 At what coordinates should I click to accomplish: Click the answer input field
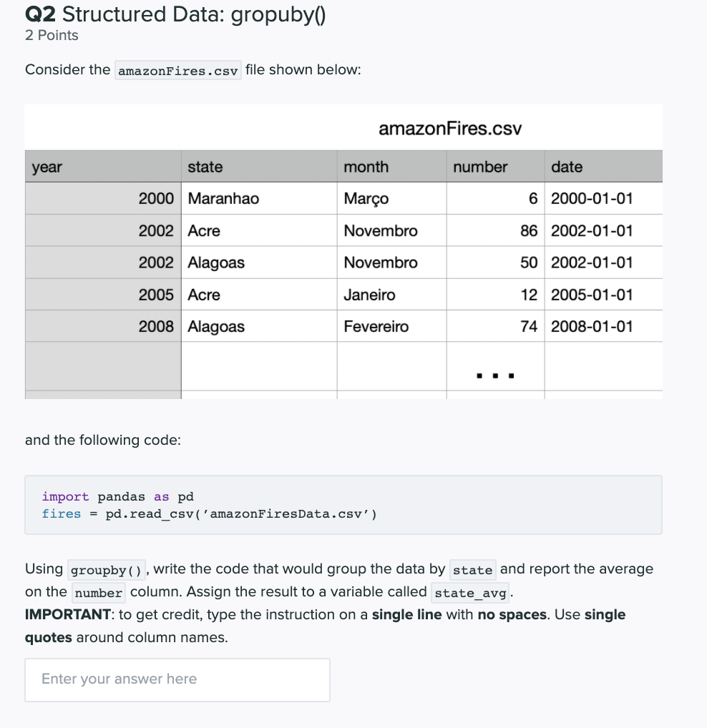pyautogui.click(x=177, y=679)
